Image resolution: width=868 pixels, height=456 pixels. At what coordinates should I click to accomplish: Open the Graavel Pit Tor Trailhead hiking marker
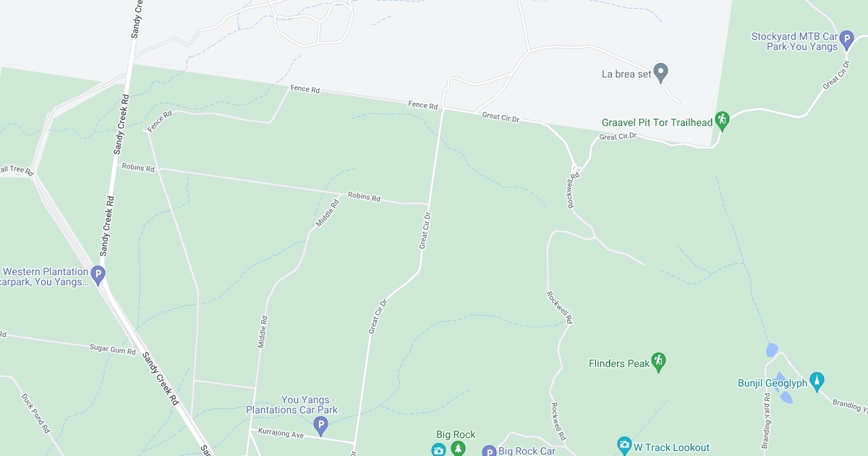click(x=722, y=120)
